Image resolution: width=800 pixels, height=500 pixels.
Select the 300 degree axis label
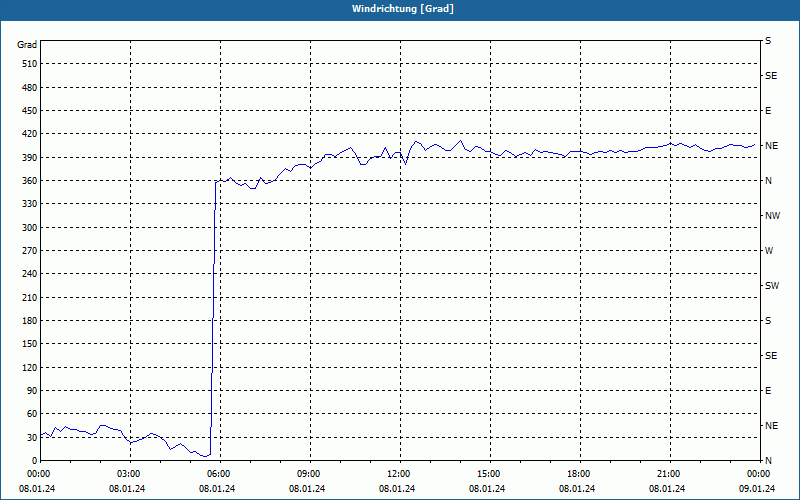point(30,228)
